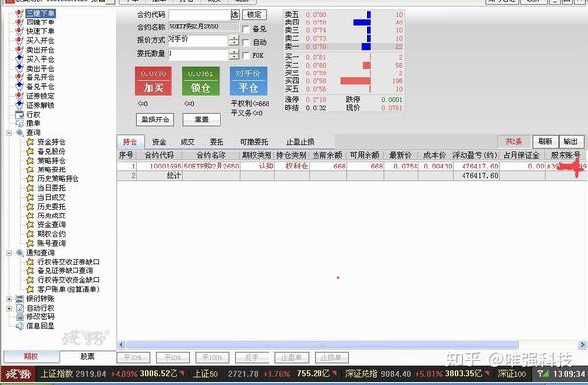Click the 平50% button
588x385 pixels.
pos(172,358)
